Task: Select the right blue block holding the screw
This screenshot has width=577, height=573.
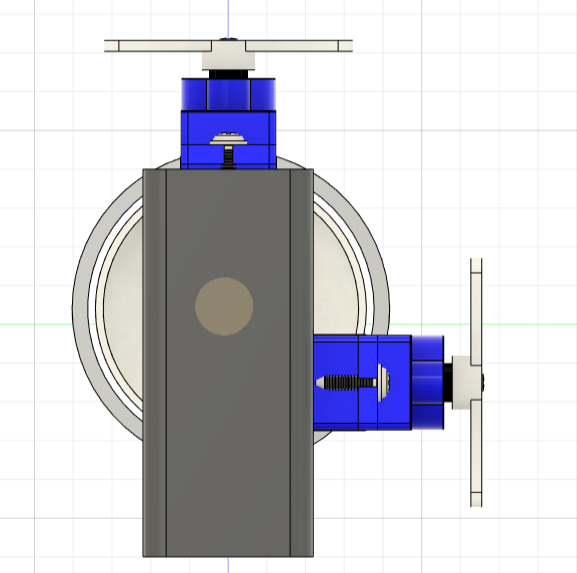Action: (362, 382)
